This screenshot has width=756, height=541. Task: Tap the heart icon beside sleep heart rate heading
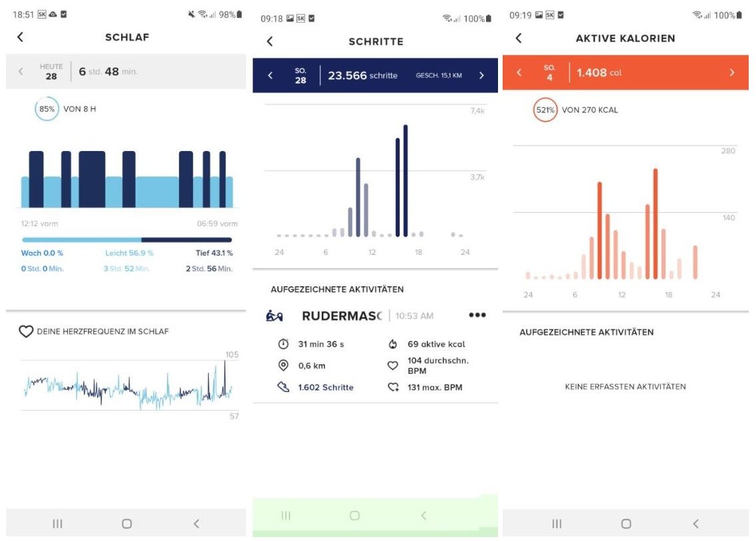pos(26,331)
